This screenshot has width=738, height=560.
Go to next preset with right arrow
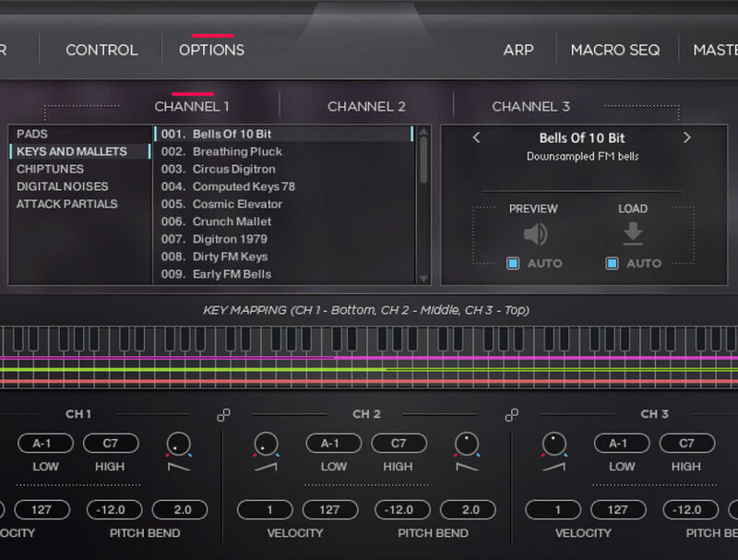(686, 138)
